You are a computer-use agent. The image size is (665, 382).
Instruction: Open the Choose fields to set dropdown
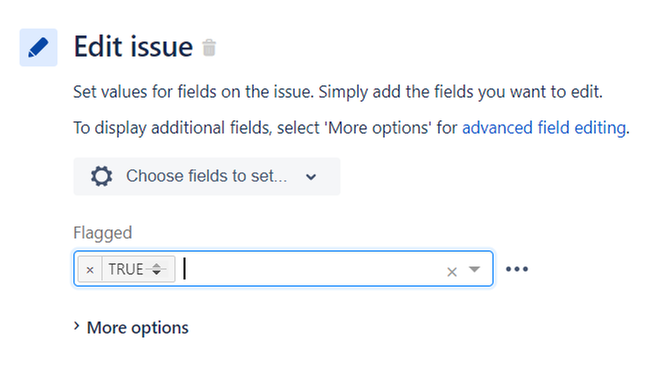[x=207, y=176]
